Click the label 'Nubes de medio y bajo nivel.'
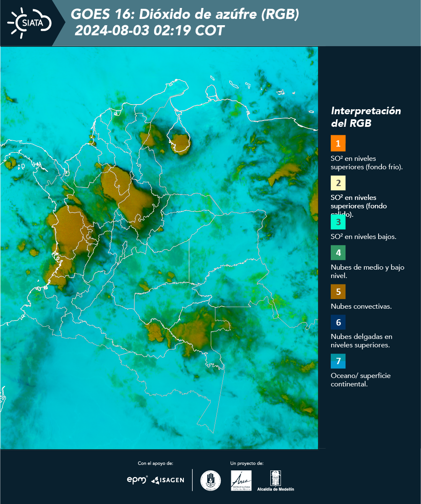This screenshot has height=504, width=421. click(x=368, y=271)
